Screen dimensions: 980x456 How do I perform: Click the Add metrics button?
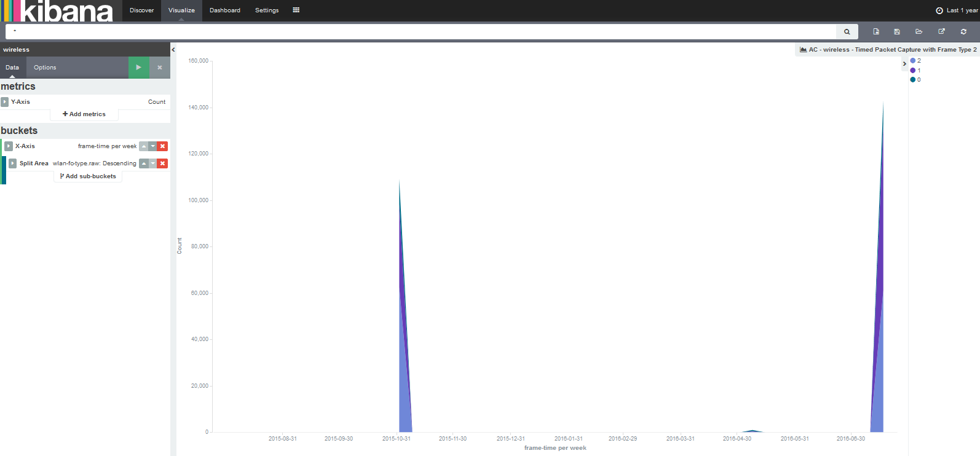84,114
